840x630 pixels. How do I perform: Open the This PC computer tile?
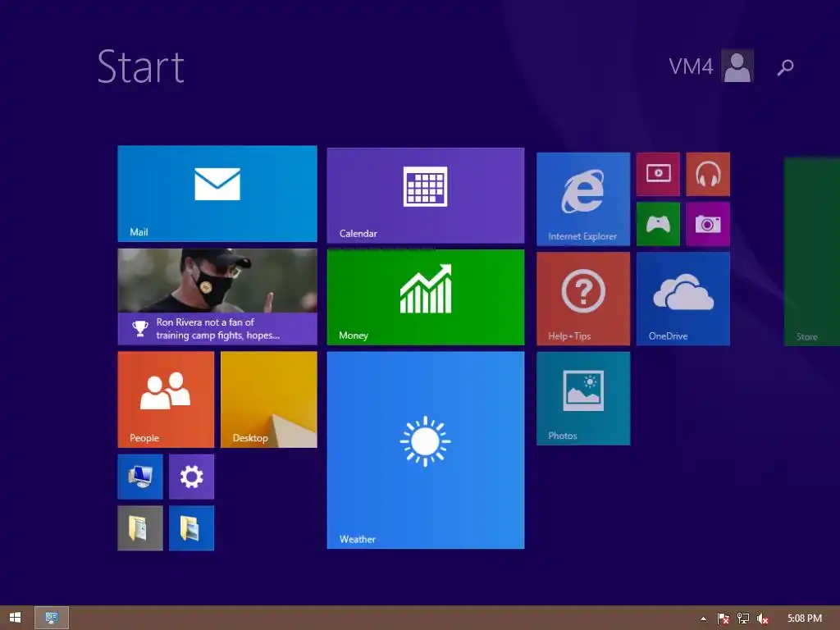pyautogui.click(x=139, y=477)
